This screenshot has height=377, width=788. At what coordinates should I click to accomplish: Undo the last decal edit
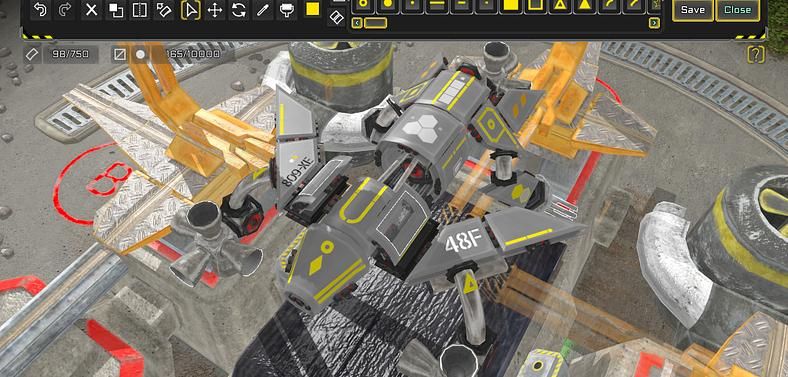[40, 10]
